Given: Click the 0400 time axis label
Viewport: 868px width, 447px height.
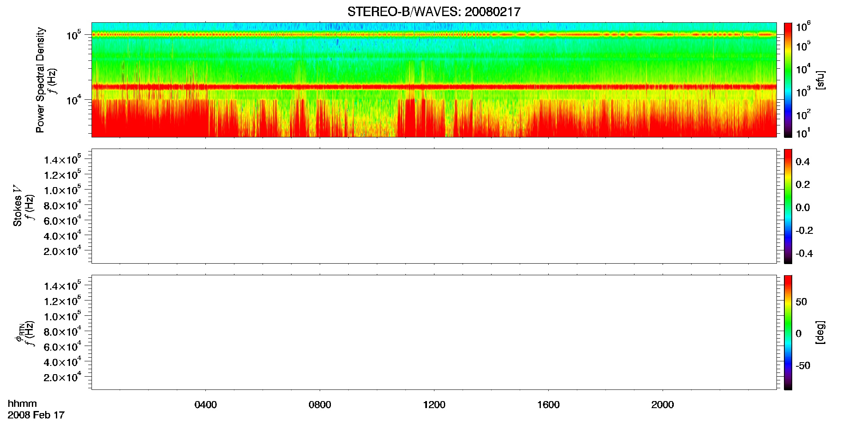Looking at the screenshot, I should 206,405.
